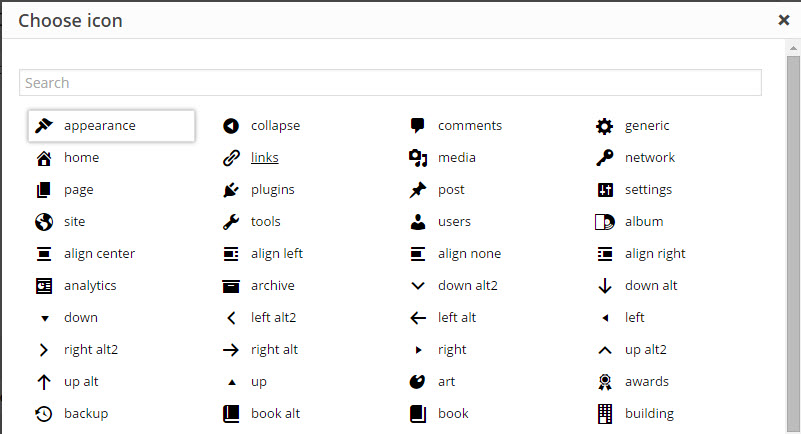
Task: Choose the down alt2 chevron icon
Action: (418, 286)
